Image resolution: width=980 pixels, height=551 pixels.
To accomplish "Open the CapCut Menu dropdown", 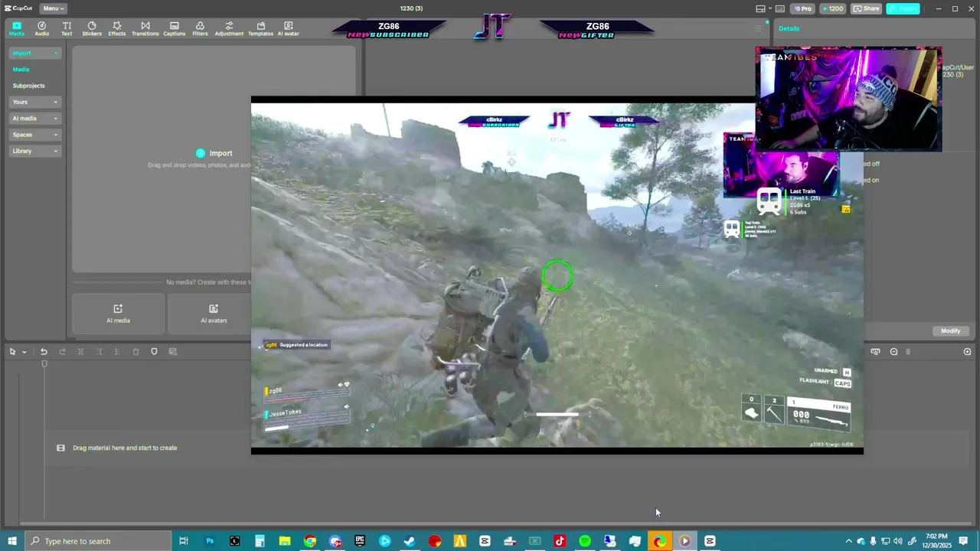I will coord(53,8).
